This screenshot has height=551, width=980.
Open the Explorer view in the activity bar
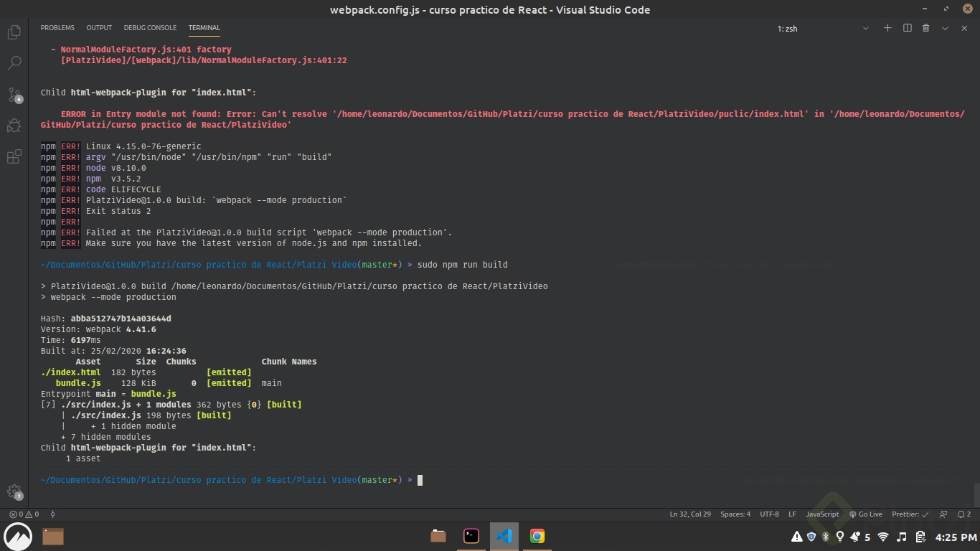coord(14,32)
